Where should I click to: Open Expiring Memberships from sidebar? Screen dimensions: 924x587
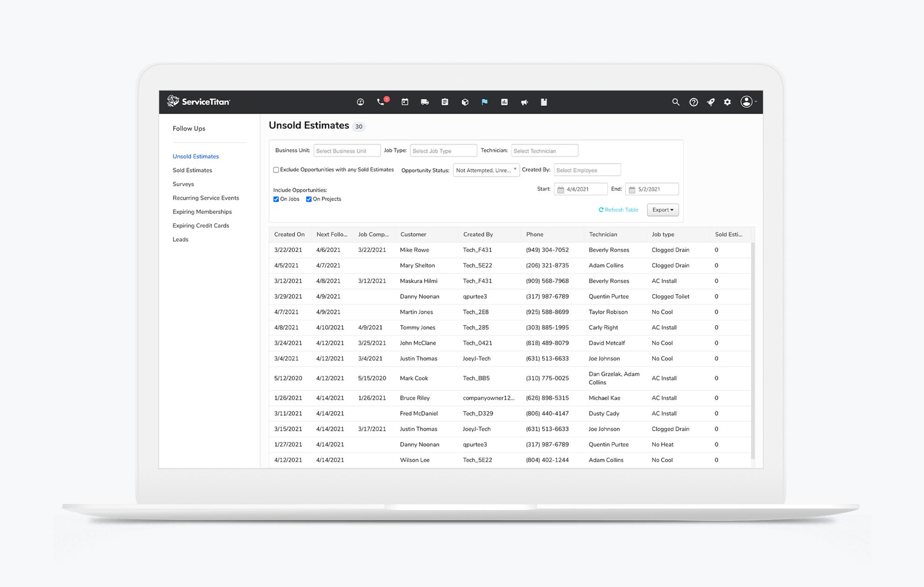tap(202, 211)
